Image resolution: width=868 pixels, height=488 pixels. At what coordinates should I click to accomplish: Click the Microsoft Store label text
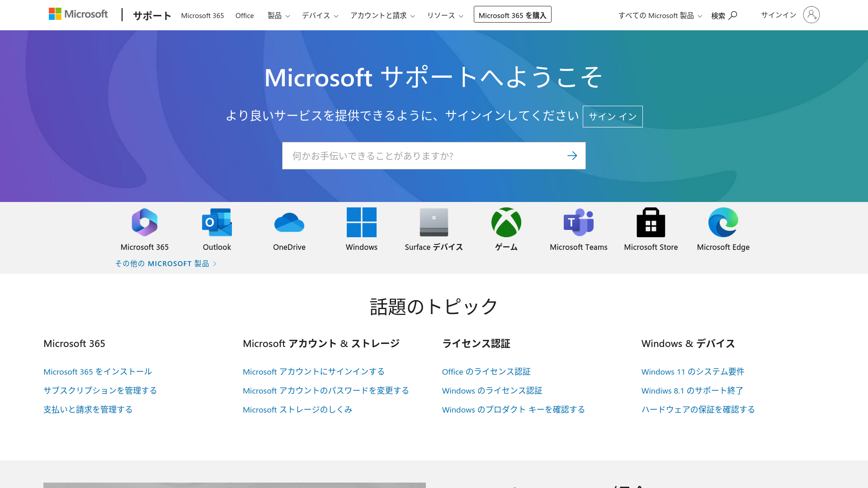click(x=651, y=247)
